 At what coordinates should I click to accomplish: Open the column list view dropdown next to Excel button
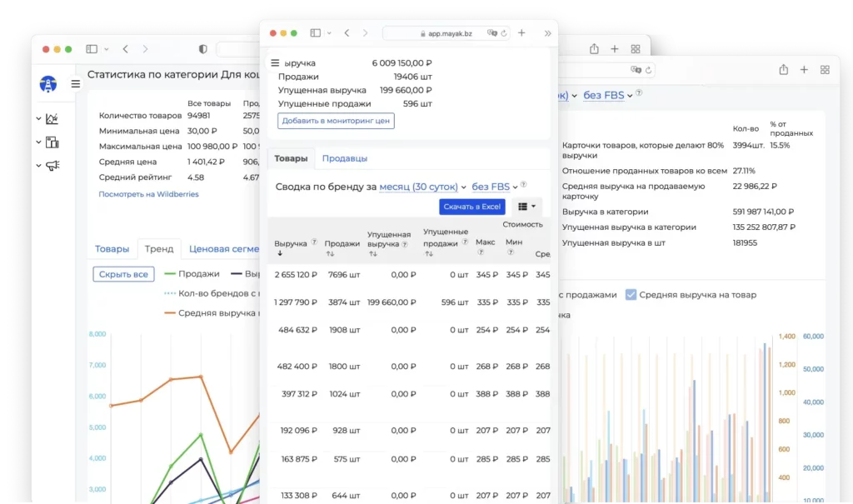[526, 207]
